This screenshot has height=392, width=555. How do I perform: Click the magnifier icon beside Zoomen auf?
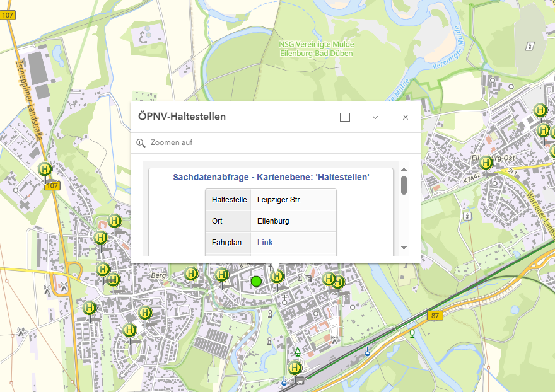tap(141, 143)
